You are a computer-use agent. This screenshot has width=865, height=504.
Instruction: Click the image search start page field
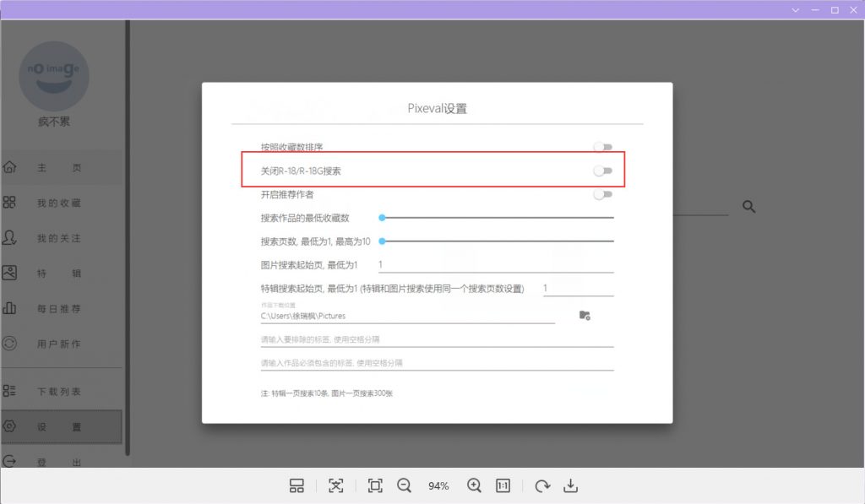[496, 265]
